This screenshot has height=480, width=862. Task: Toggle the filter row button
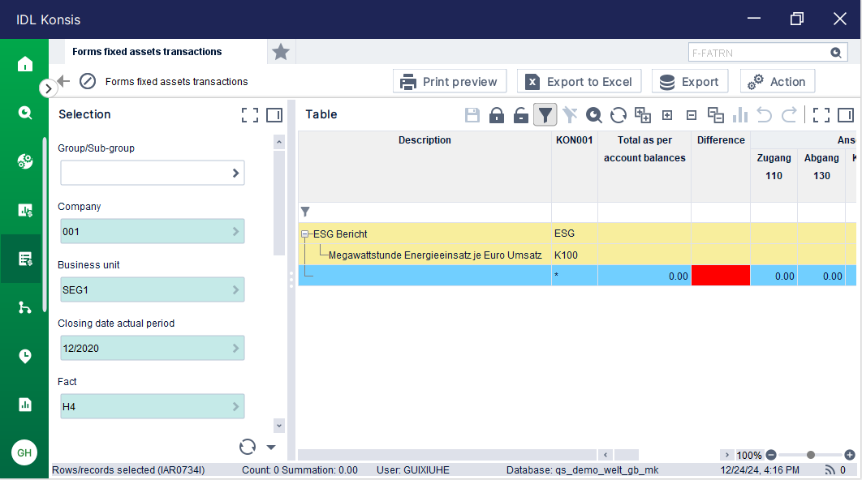coord(545,115)
